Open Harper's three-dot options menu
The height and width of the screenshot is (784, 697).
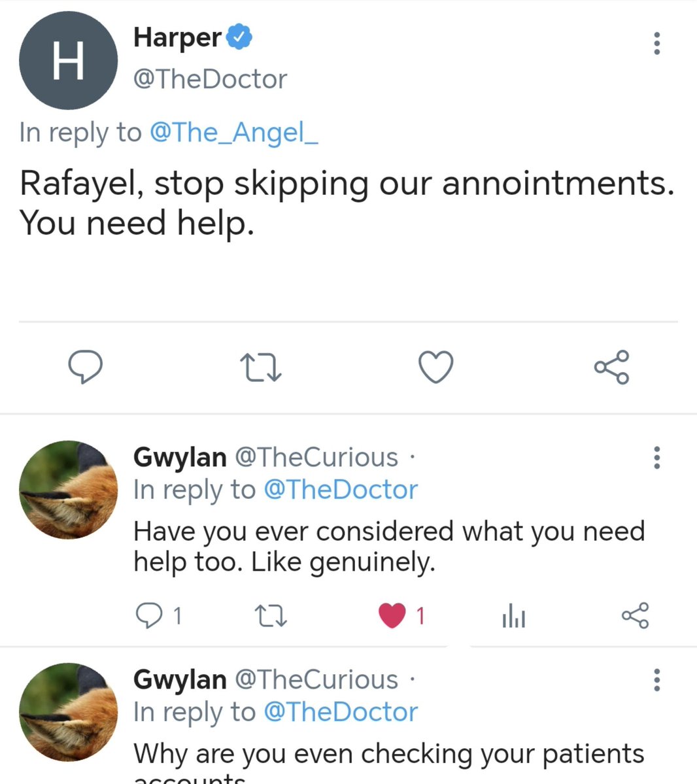657,44
